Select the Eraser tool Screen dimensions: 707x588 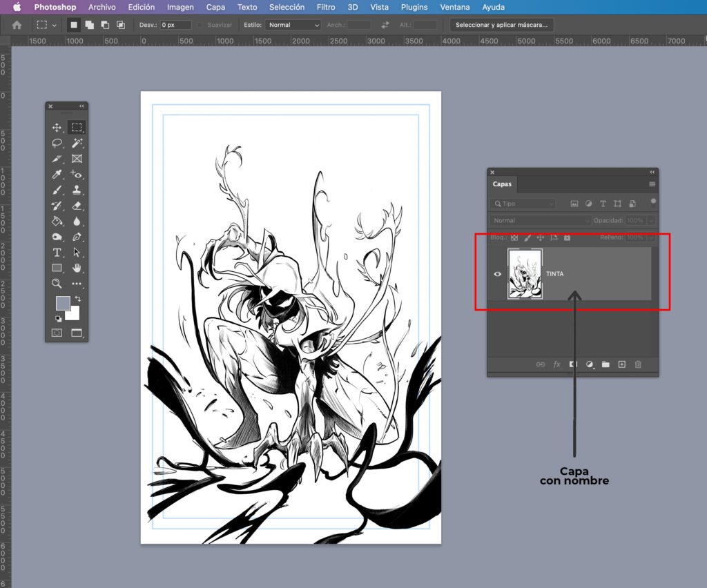click(77, 206)
